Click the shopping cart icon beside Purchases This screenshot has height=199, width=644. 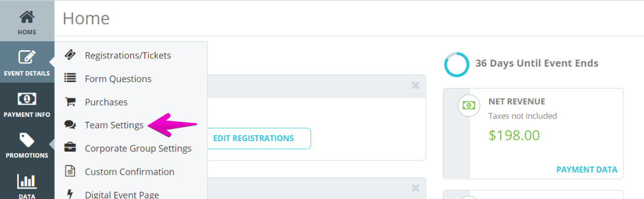70,102
